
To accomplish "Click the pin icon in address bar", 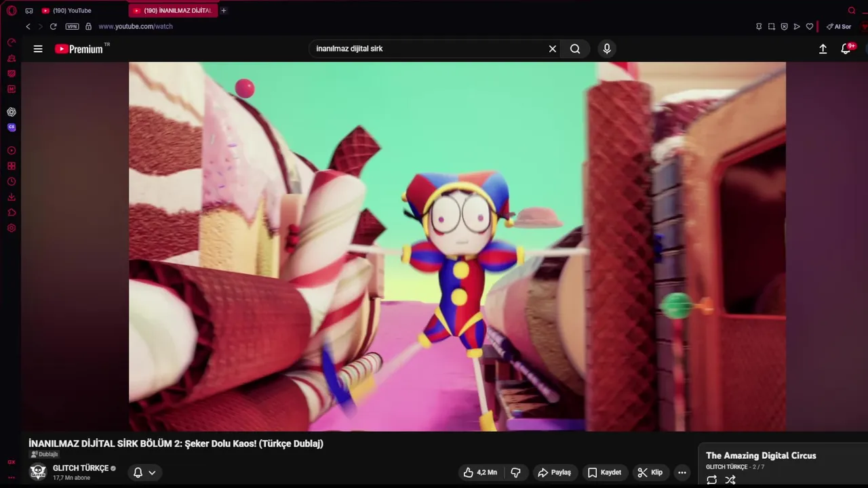I will pos(759,26).
